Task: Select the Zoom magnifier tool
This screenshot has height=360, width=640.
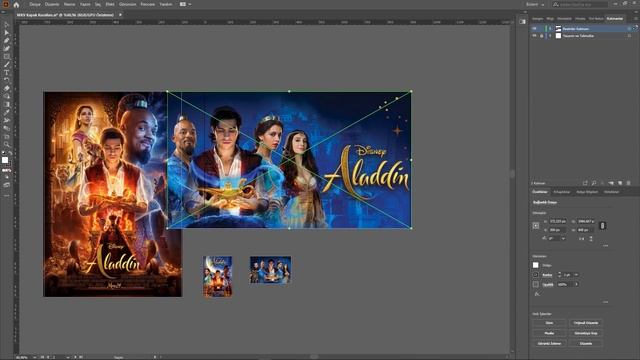Action: point(7,144)
